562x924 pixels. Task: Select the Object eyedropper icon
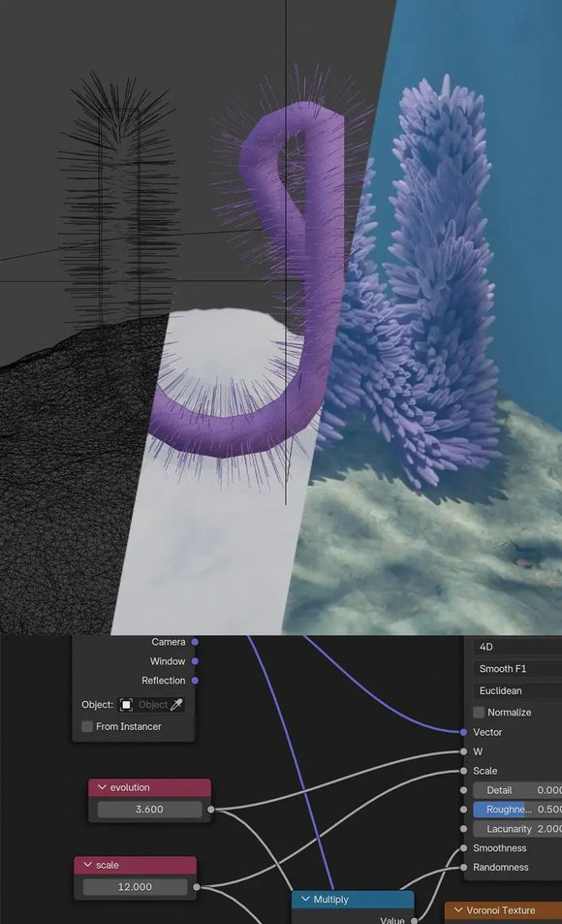tap(176, 704)
